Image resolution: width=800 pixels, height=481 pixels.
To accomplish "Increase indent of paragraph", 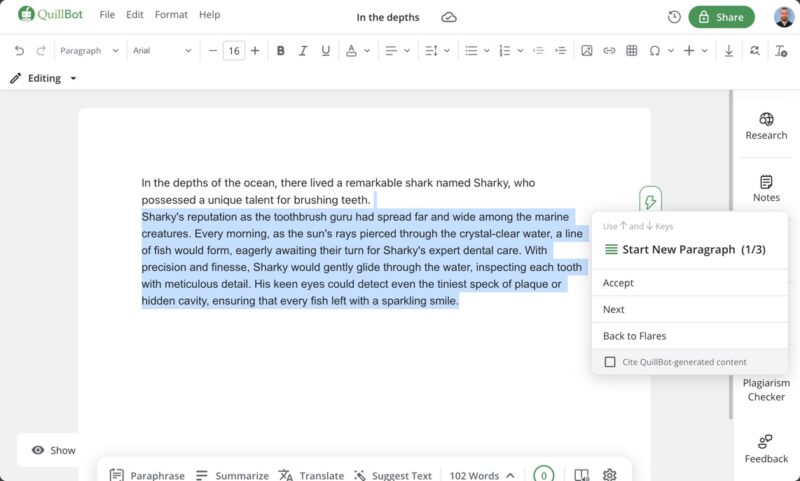I will coord(561,50).
